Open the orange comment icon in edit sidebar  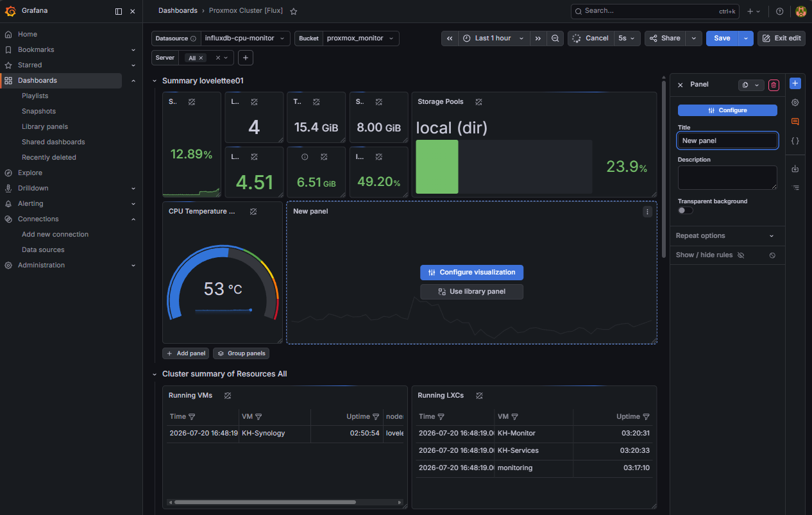click(795, 122)
